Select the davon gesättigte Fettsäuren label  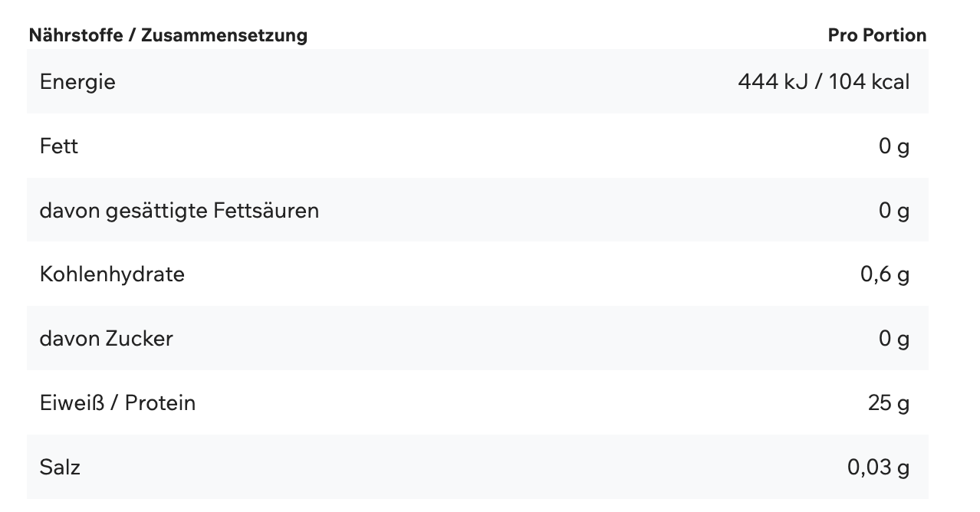(179, 211)
